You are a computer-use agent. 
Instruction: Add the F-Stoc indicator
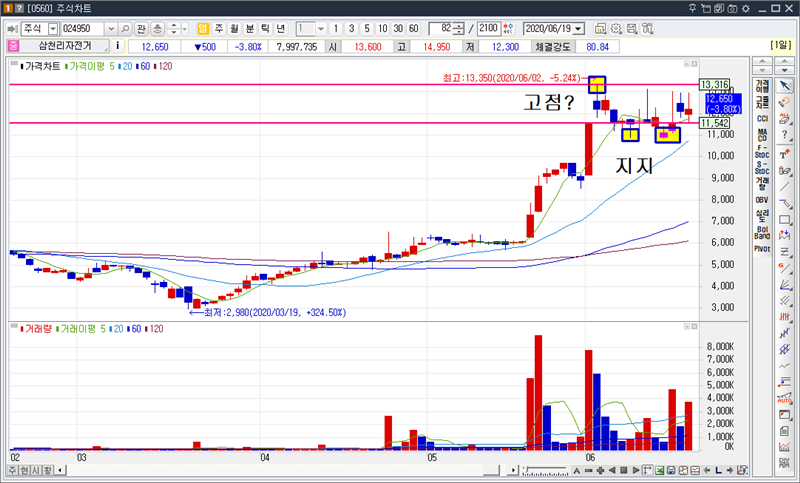(762, 151)
